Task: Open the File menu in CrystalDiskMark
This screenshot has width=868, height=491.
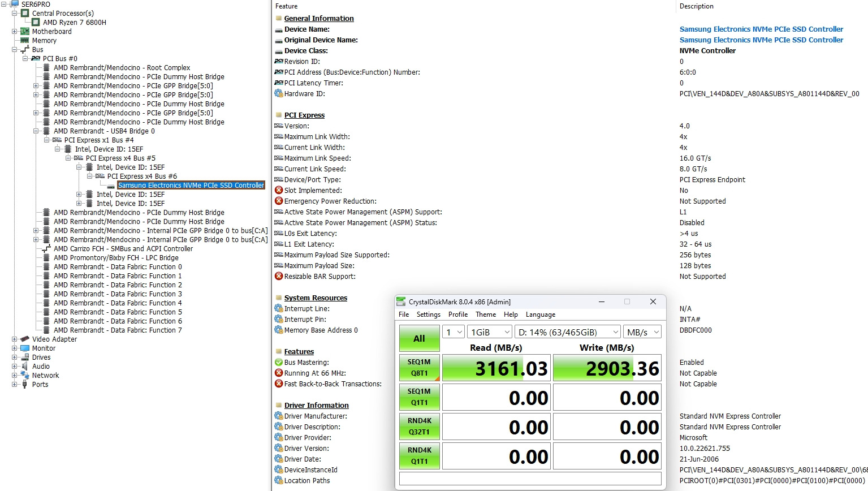Action: click(x=404, y=315)
